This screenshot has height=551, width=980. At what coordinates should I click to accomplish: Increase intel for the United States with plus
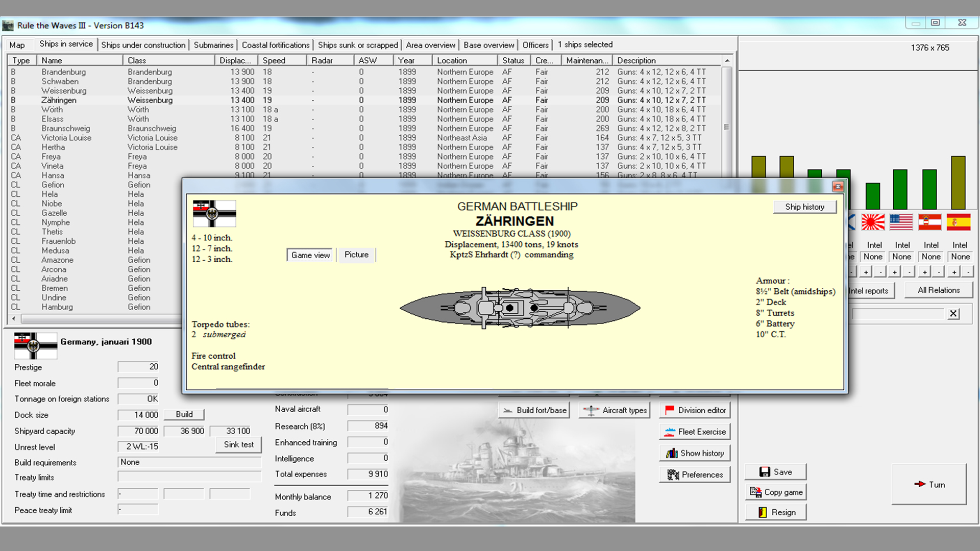click(895, 272)
